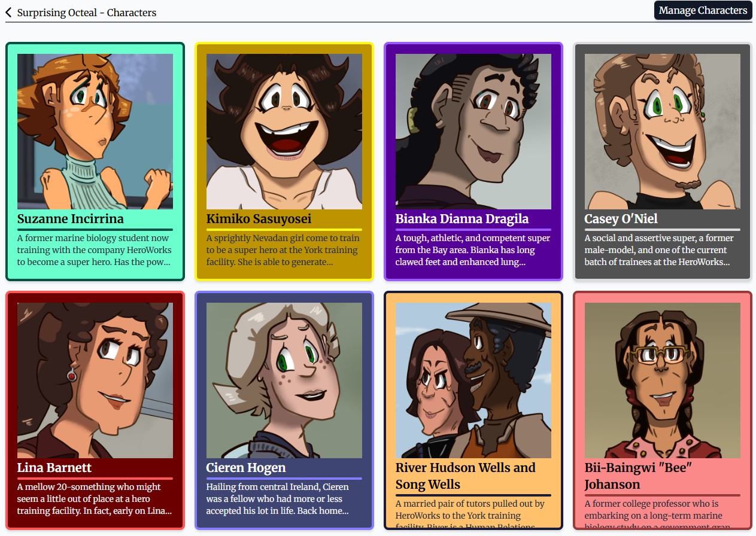
Task: Open Lina Barnett's portrait image
Action: click(95, 380)
